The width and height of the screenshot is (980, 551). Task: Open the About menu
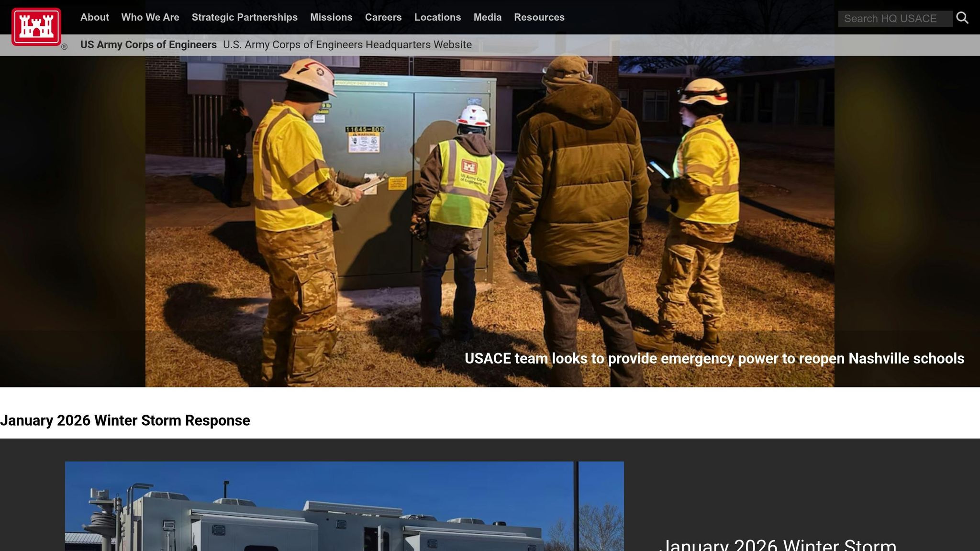(x=94, y=17)
